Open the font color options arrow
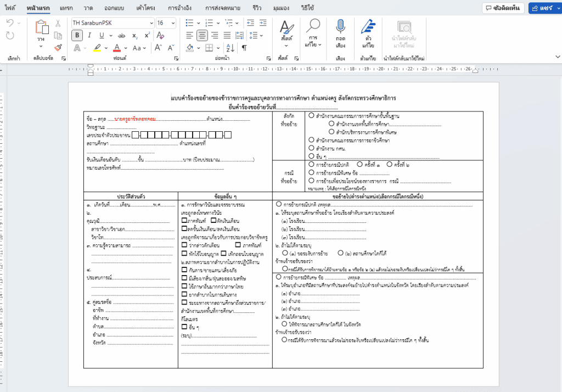 coord(126,48)
